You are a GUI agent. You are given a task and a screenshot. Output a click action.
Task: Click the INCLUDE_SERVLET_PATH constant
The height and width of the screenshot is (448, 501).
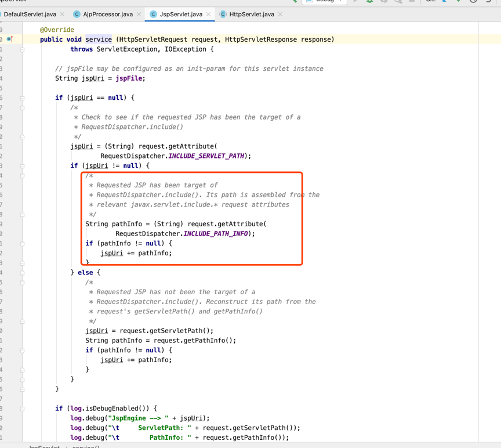(206, 156)
